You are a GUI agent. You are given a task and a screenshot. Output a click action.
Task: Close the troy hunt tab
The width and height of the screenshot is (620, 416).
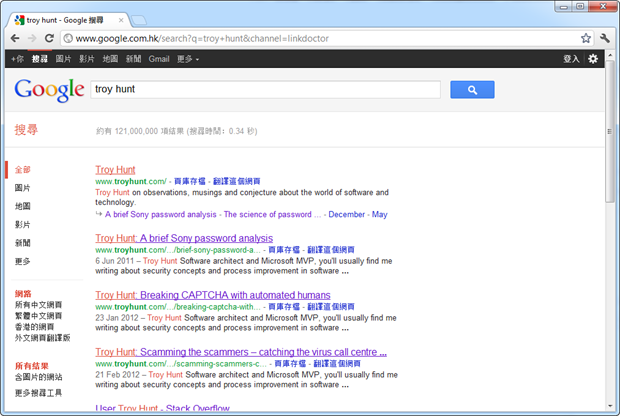(x=121, y=20)
